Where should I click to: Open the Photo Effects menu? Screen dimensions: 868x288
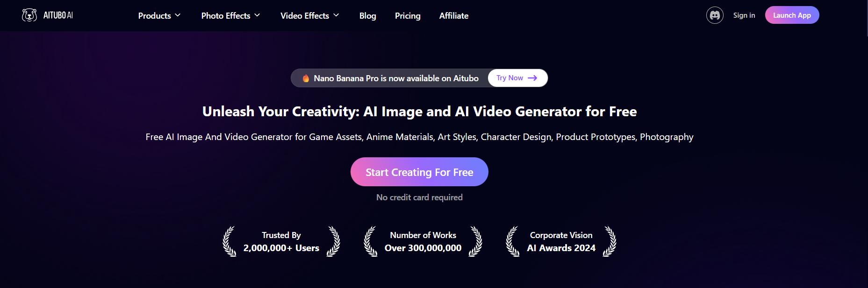point(231,15)
